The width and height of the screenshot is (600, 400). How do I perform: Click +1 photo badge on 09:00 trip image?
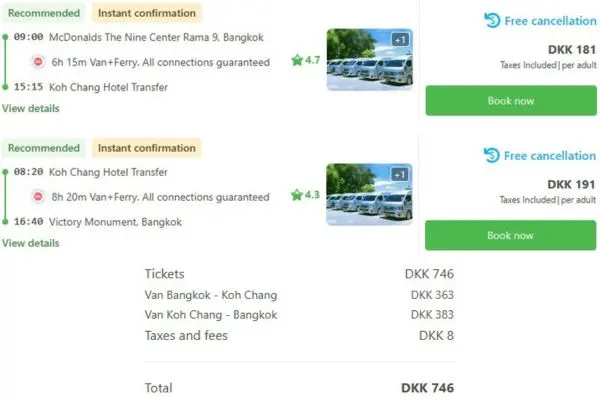tap(400, 39)
